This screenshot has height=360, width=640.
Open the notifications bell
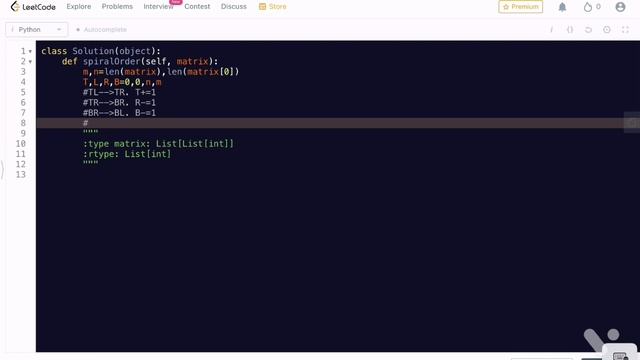562,7
